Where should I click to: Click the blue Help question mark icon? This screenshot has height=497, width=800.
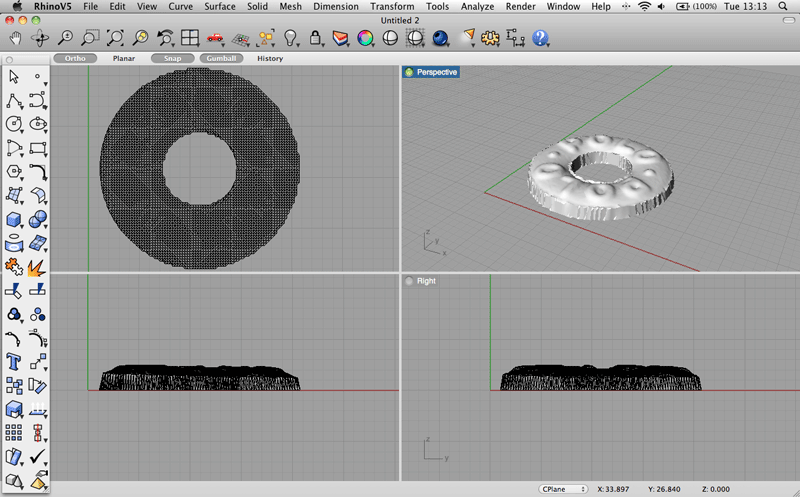coord(541,39)
